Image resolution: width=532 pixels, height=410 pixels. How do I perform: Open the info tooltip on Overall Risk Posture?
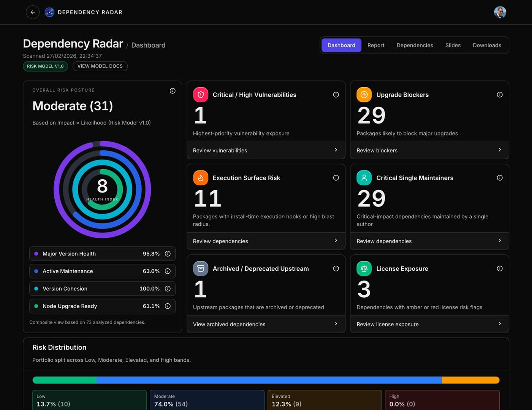(x=173, y=91)
